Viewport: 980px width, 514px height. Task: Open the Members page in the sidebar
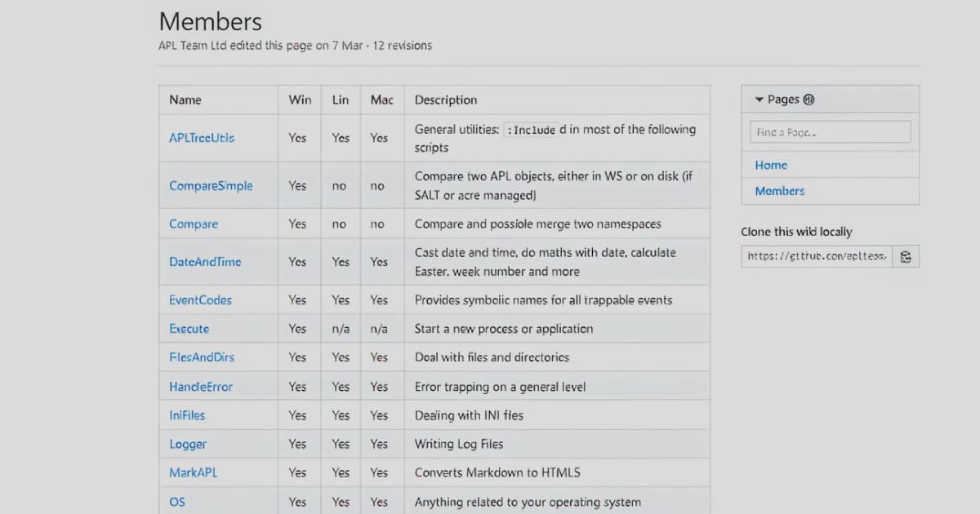[779, 191]
